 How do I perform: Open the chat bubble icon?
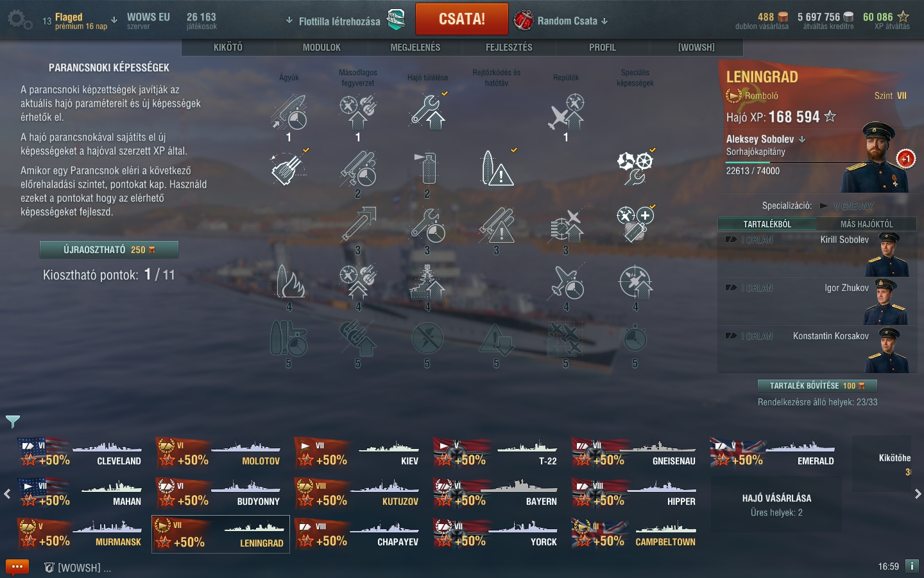click(17, 567)
